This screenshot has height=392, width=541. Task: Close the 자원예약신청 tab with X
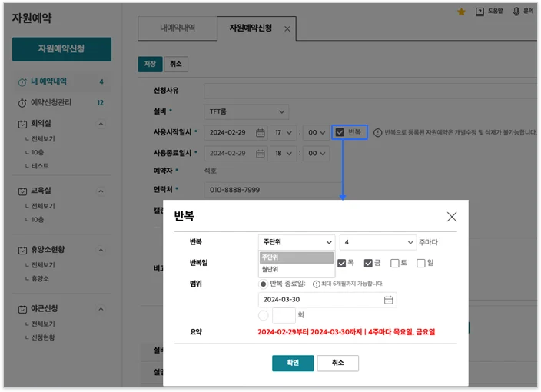pyautogui.click(x=287, y=29)
